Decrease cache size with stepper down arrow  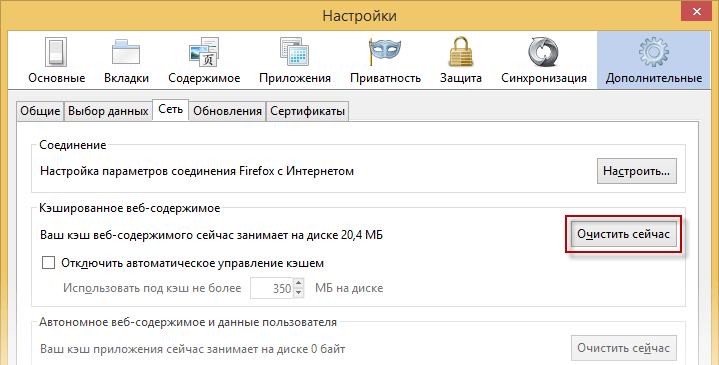pyautogui.click(x=299, y=293)
